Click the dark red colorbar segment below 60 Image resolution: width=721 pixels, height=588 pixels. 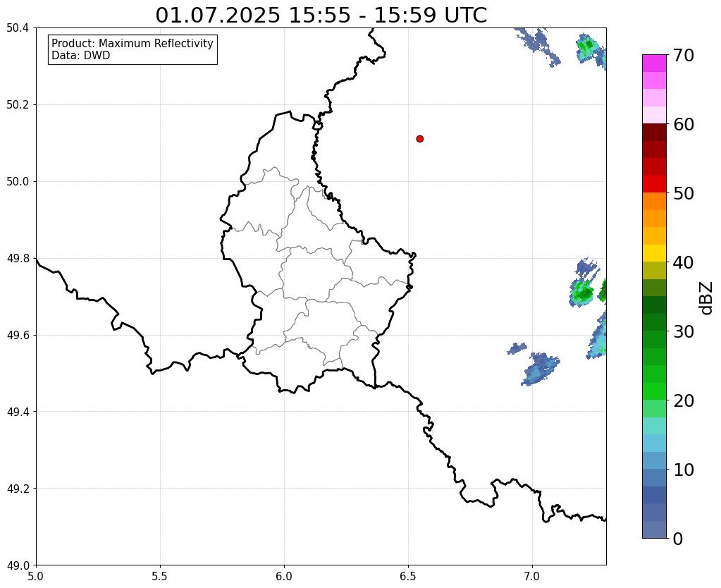(654, 133)
